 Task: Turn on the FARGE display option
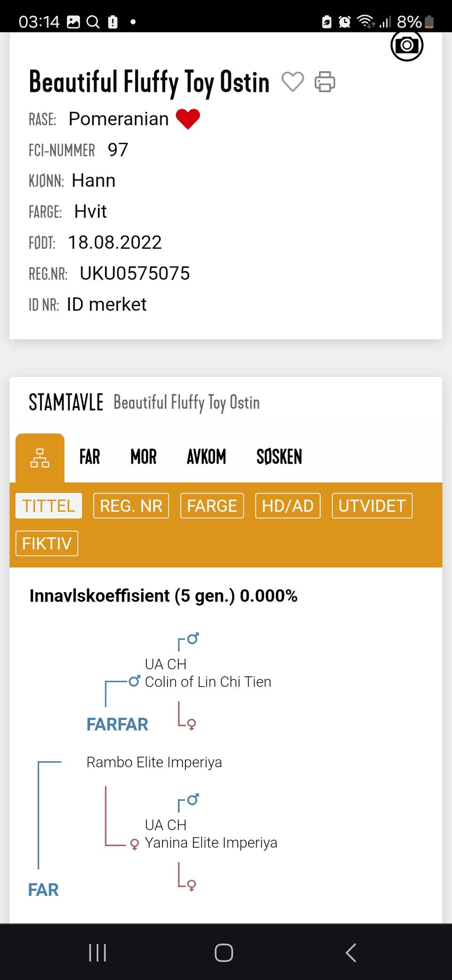pyautogui.click(x=212, y=506)
